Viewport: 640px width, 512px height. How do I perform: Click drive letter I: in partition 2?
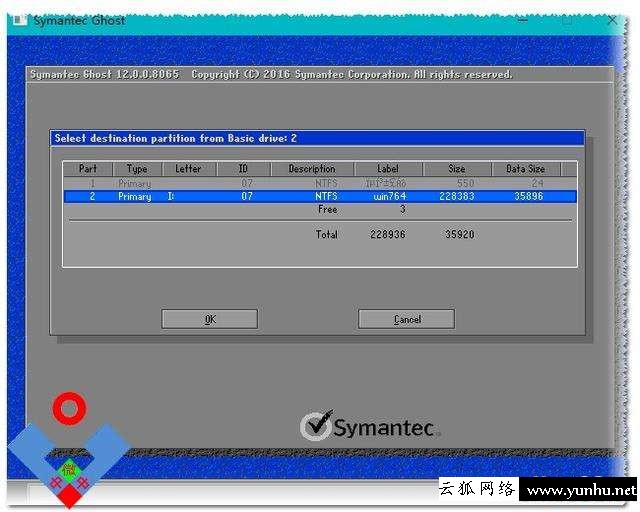pos(171,196)
